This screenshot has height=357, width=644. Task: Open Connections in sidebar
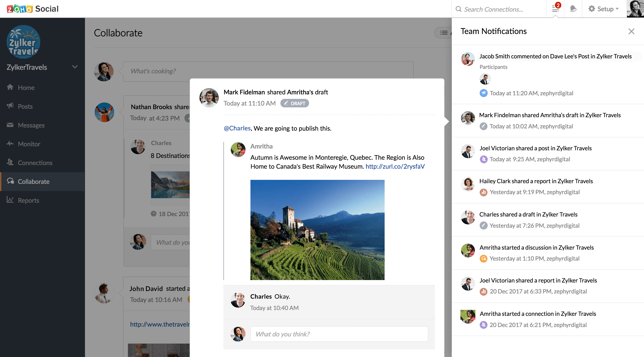pyautogui.click(x=42, y=162)
